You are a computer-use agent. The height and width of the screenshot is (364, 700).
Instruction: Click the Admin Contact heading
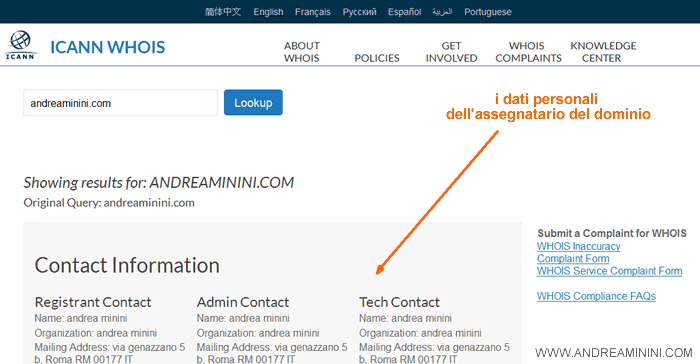point(243,302)
